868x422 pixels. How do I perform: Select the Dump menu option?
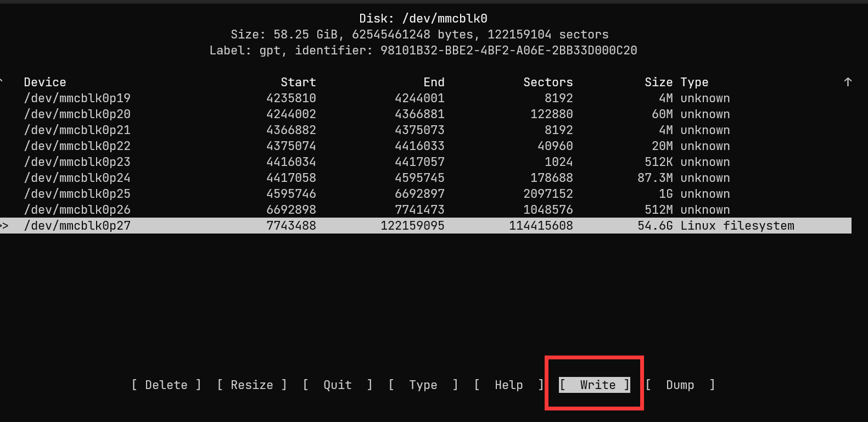(x=680, y=385)
